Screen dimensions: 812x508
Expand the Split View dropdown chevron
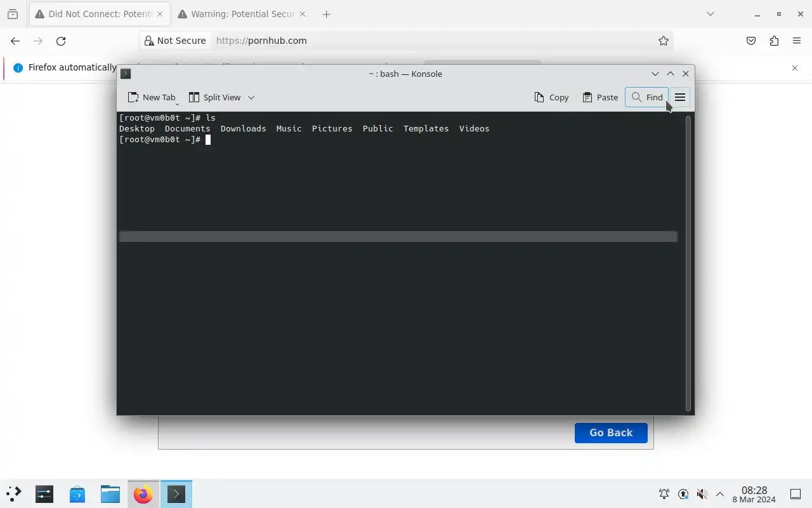[x=251, y=97]
